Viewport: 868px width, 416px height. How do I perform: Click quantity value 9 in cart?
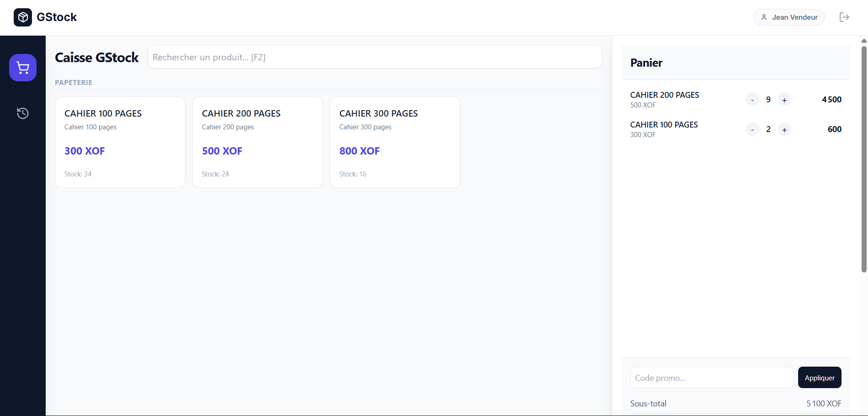(x=768, y=100)
